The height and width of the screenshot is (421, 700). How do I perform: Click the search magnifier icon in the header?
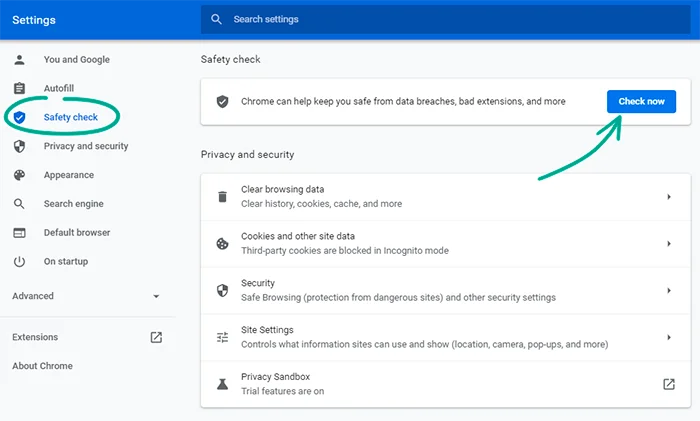pos(217,19)
